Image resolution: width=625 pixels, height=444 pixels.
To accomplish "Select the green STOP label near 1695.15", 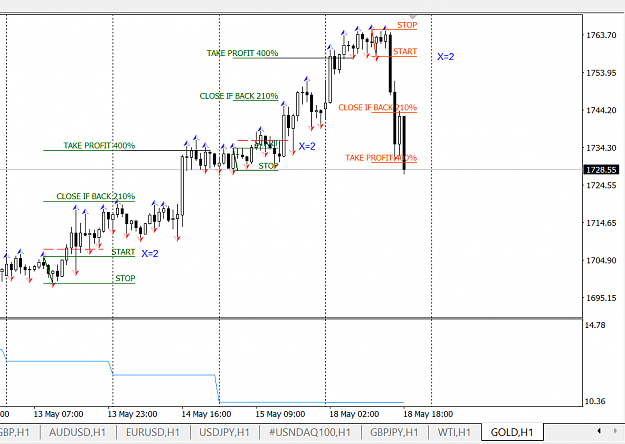I will pyautogui.click(x=126, y=278).
